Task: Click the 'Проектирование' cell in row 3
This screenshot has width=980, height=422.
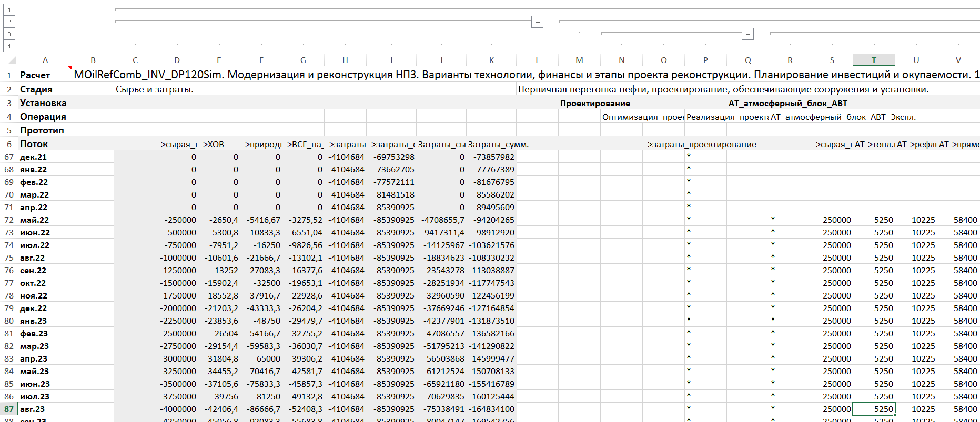Action: [595, 103]
